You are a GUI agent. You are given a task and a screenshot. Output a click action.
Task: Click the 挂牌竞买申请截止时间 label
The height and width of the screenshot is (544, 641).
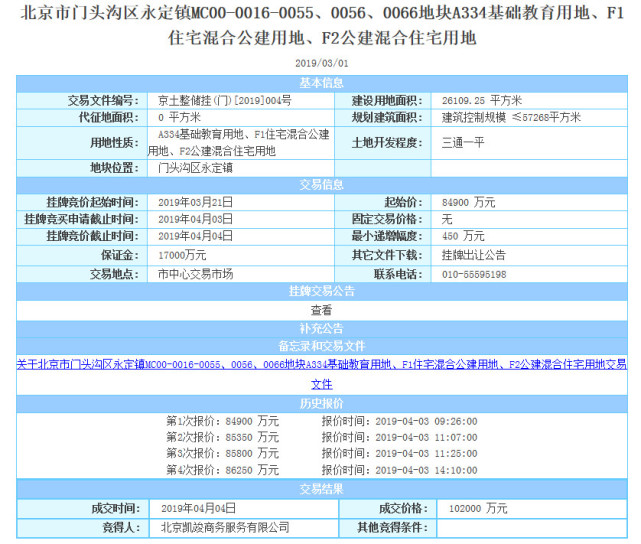[x=82, y=219]
